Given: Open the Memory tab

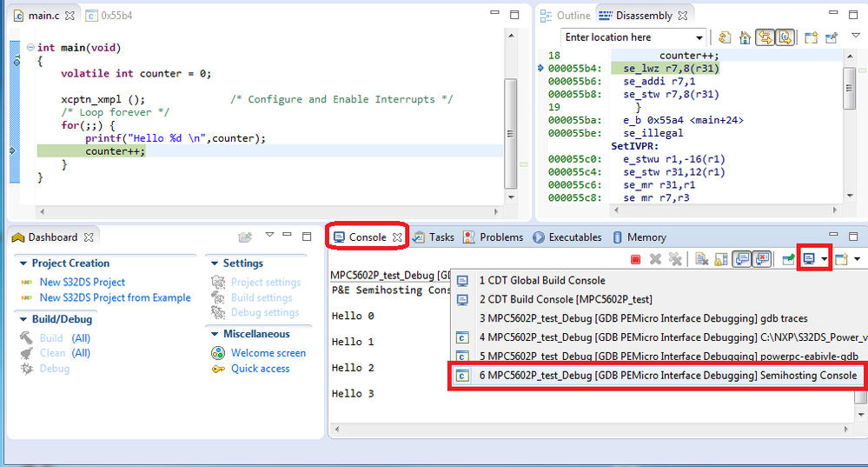Looking at the screenshot, I should tap(639, 237).
